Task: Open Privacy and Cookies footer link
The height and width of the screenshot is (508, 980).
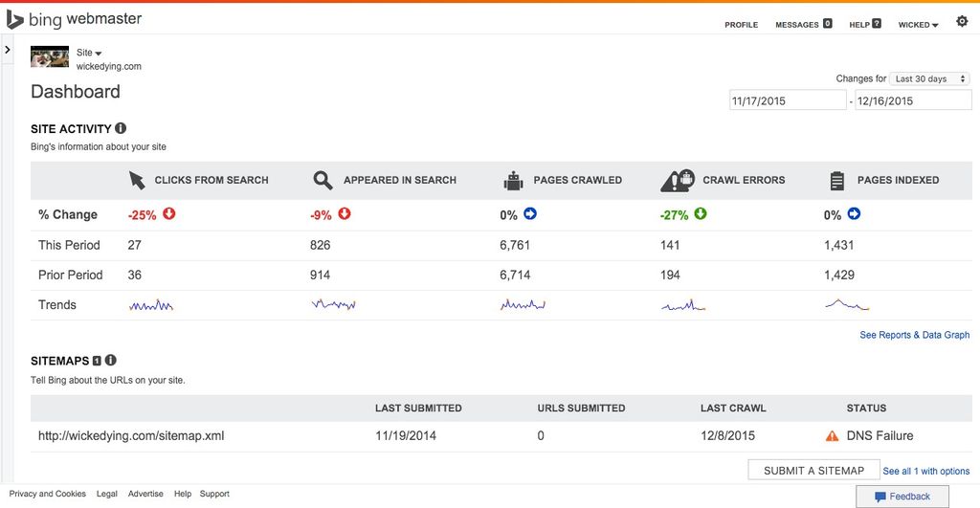Action: [x=48, y=494]
